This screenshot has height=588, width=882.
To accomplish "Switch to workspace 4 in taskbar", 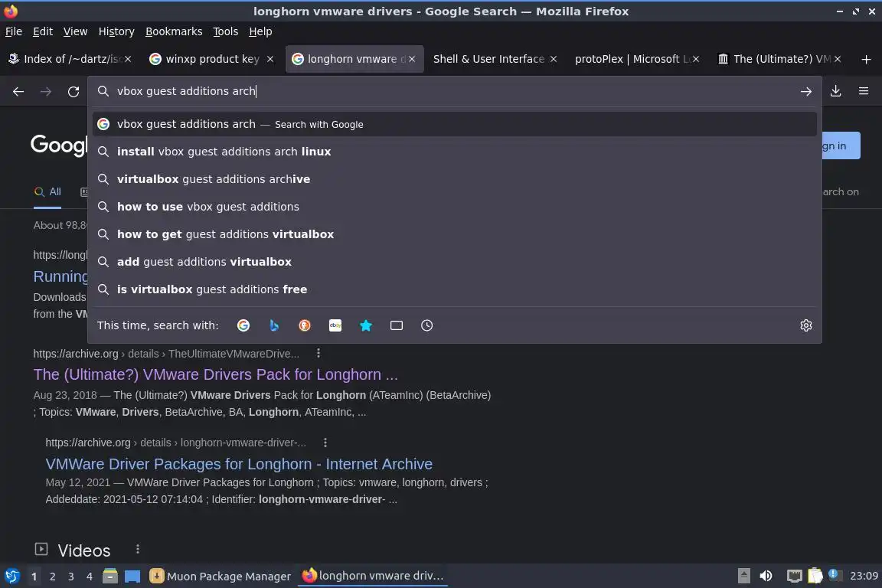I will point(90,577).
